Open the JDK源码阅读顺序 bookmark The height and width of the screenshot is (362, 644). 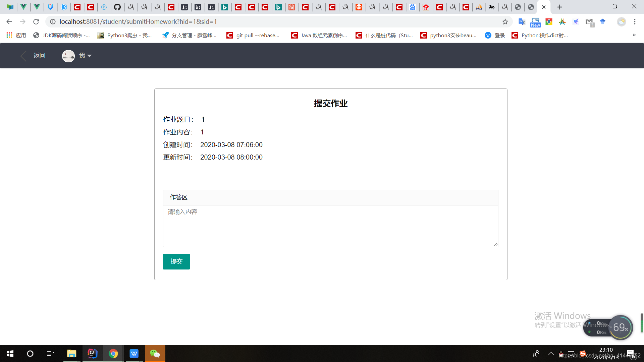pos(62,35)
